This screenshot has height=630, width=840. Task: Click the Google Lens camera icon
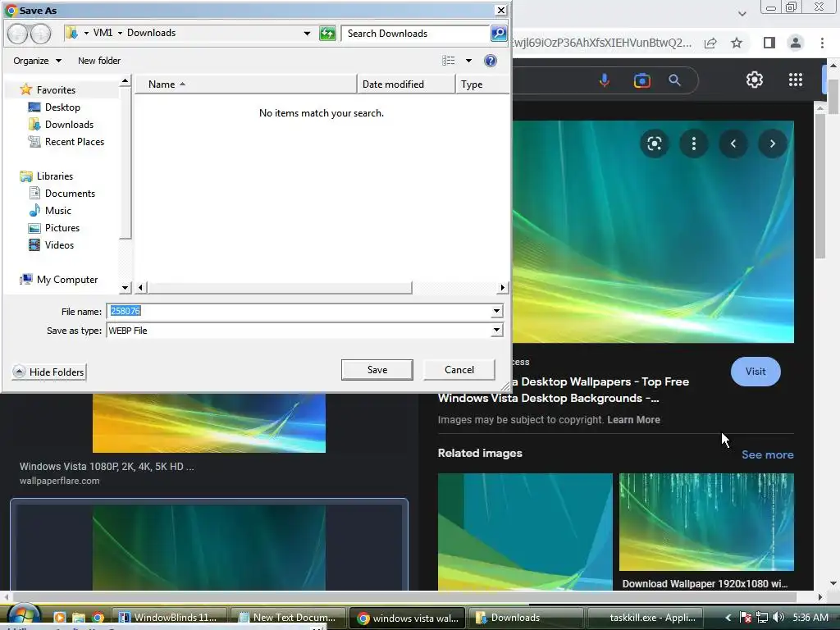[641, 80]
